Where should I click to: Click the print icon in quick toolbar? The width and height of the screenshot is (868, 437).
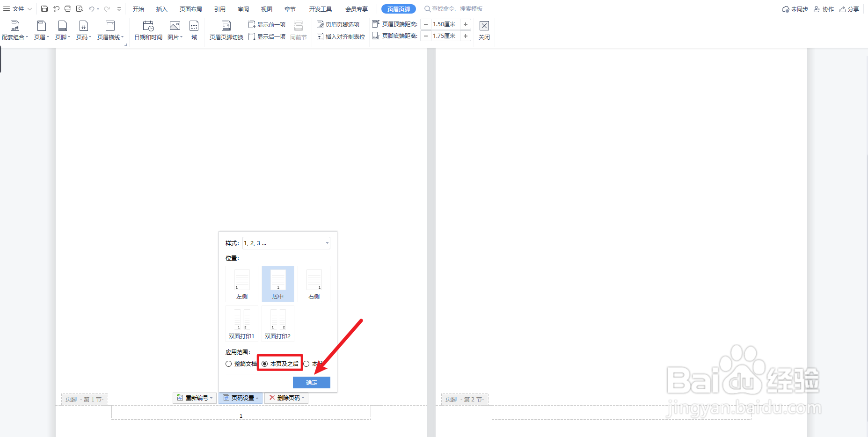click(68, 9)
